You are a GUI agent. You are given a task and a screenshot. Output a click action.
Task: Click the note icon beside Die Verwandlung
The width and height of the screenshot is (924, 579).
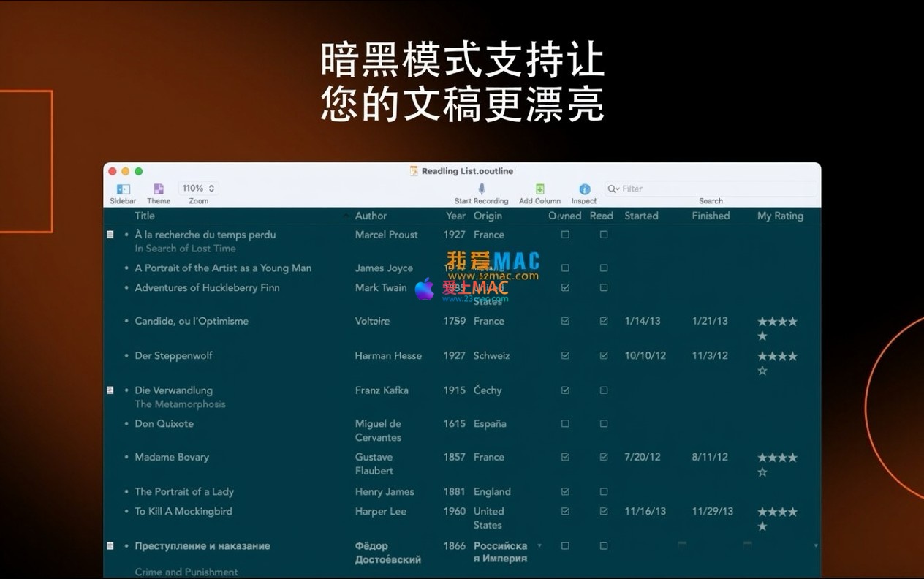click(x=110, y=390)
